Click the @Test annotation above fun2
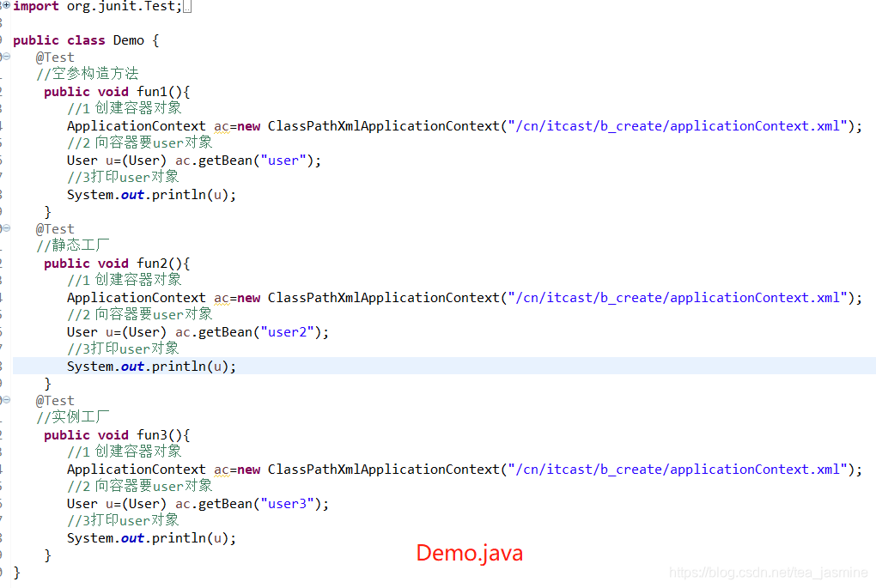 pyautogui.click(x=55, y=228)
